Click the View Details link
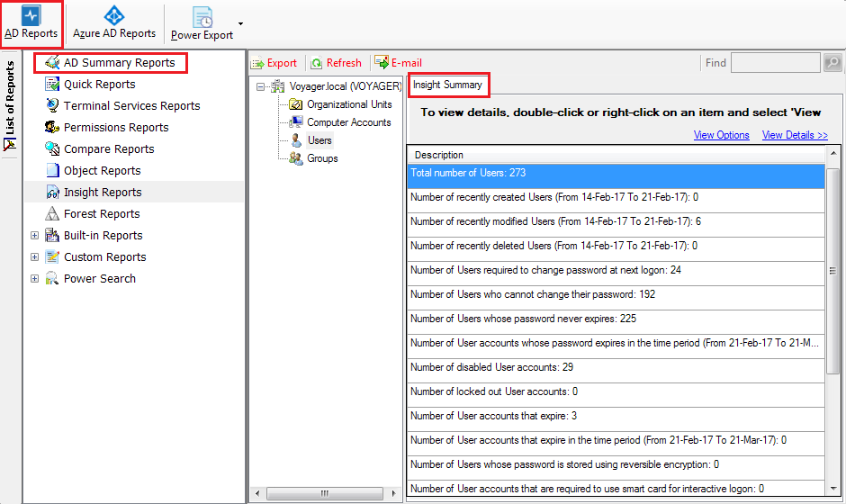Viewport: 846px width, 504px height. (x=795, y=135)
